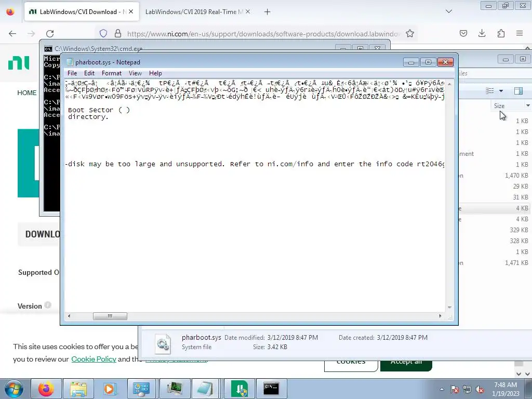
Task: Change Explorer view icon
Action: point(489,90)
